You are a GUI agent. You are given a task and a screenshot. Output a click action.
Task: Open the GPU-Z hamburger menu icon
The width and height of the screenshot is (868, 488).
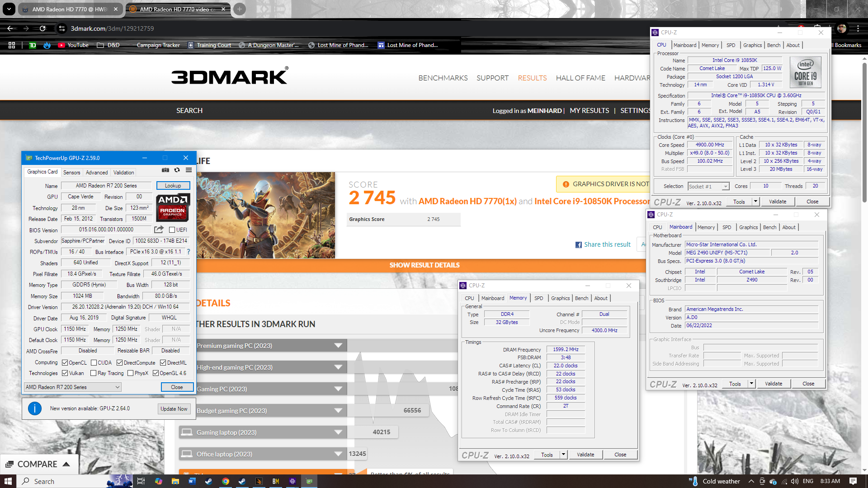coord(189,170)
